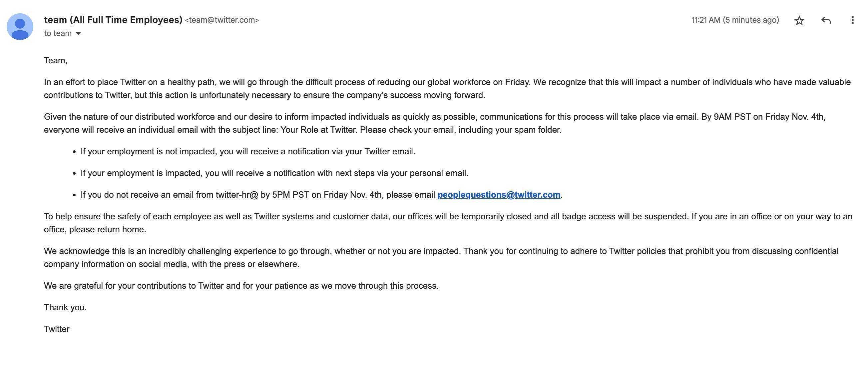This screenshot has width=868, height=376.
Task: Click the sender address team@twitter.com
Action: pos(222,20)
